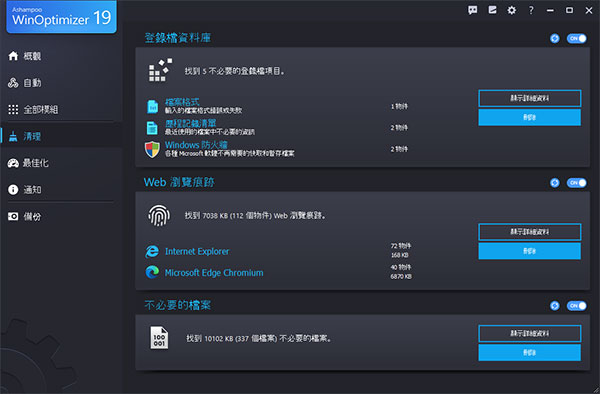The image size is (600, 394).
Task: Show details for Web browsing traces
Action: pyautogui.click(x=530, y=232)
